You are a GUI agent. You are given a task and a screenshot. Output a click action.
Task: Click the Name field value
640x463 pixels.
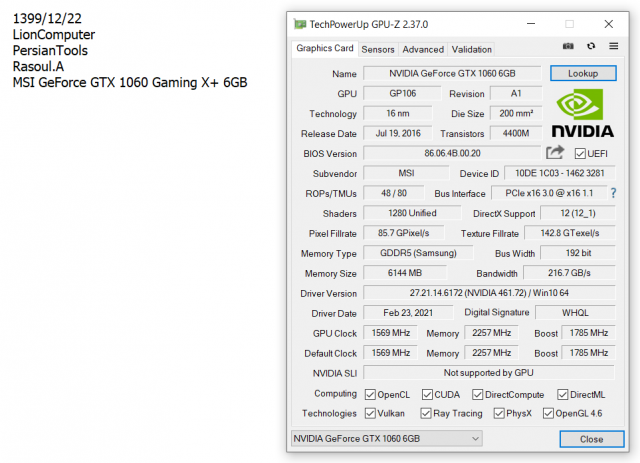452,73
